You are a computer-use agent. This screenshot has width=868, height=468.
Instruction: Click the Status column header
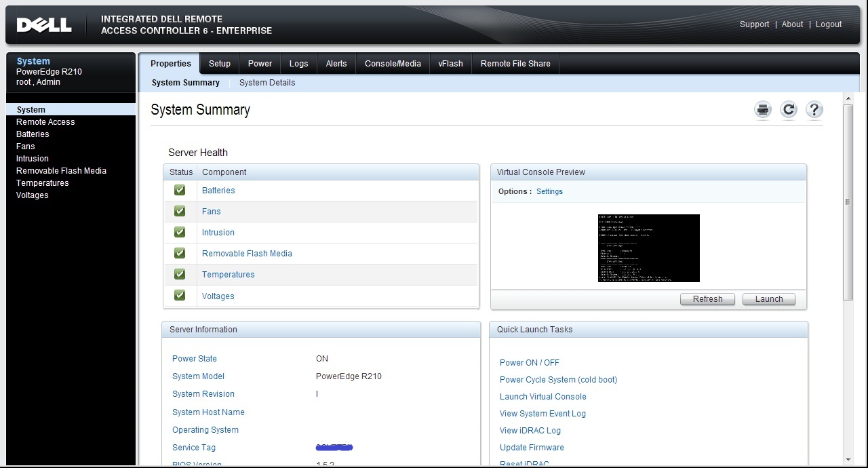[x=181, y=172]
